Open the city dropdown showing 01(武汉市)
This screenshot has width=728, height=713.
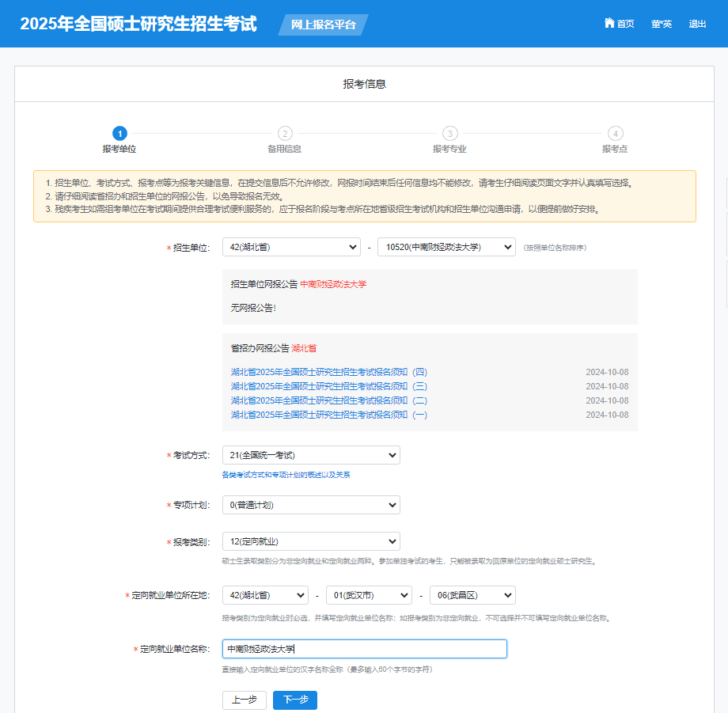coord(369,595)
